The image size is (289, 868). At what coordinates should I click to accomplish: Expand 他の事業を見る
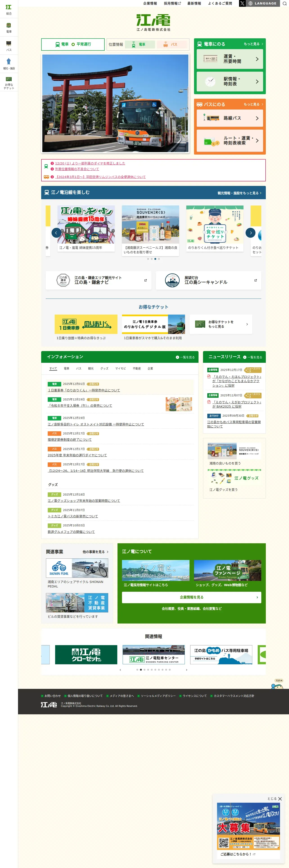click(x=96, y=552)
